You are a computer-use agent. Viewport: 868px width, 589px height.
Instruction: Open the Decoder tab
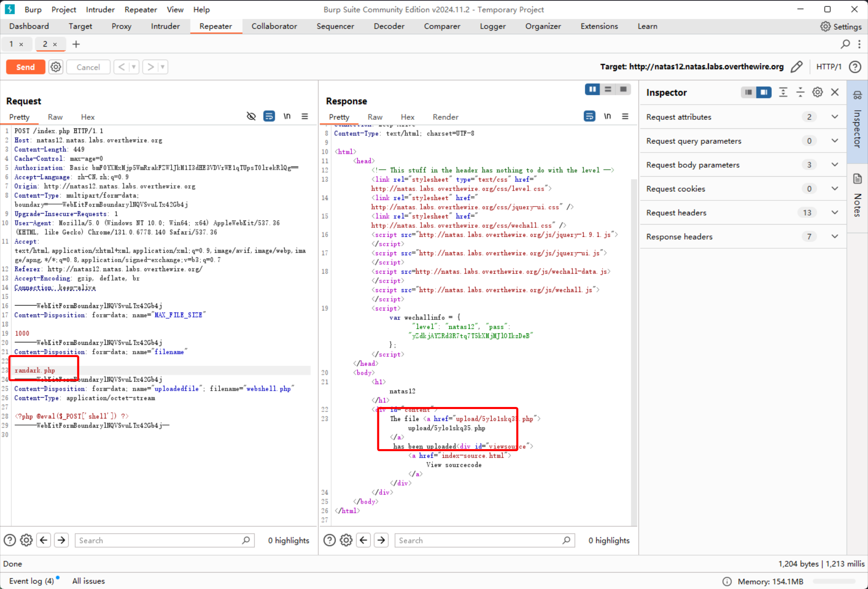(x=389, y=26)
